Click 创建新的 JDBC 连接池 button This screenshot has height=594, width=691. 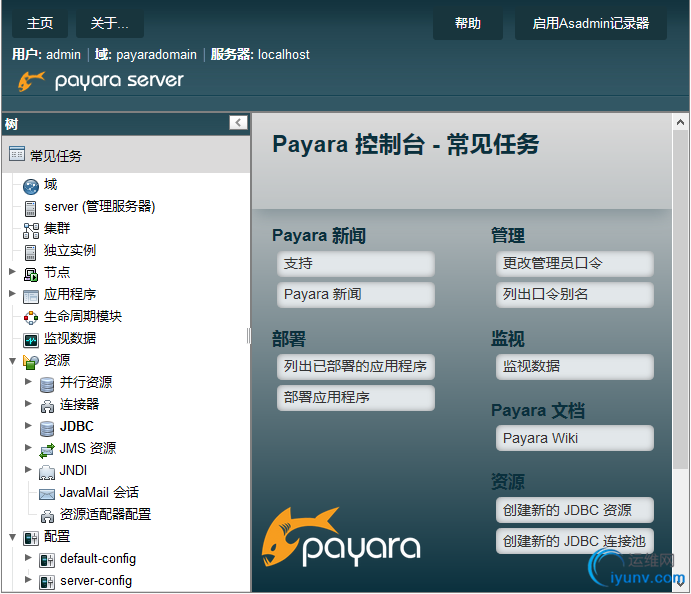575,541
